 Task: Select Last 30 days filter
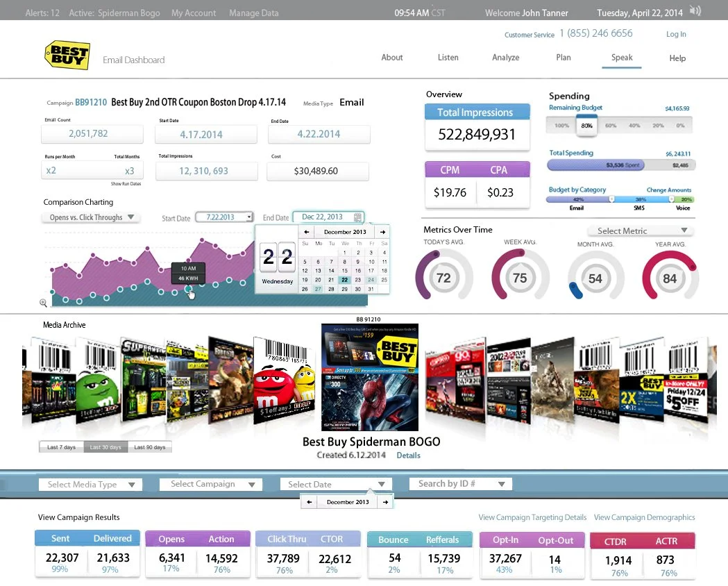point(105,447)
